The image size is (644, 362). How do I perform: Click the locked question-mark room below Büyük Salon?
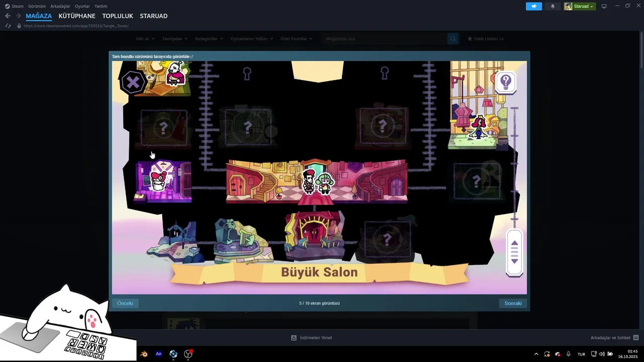point(387,240)
